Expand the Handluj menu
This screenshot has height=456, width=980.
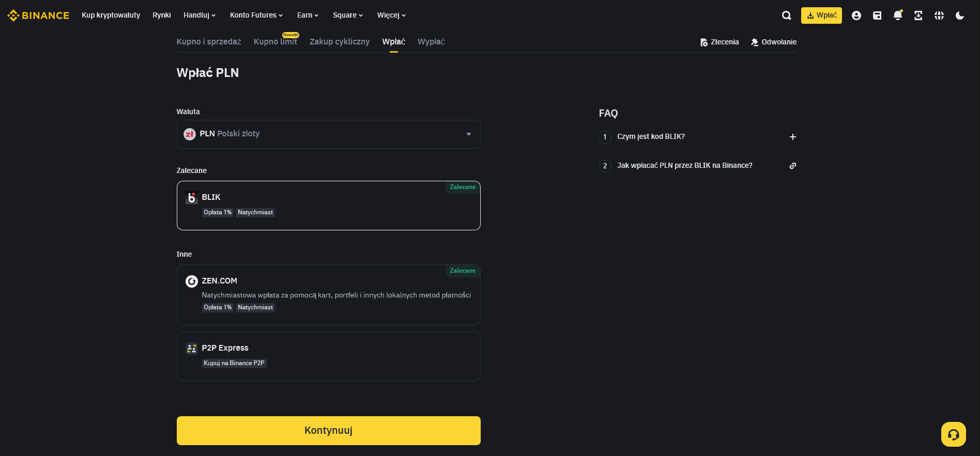pyautogui.click(x=199, y=15)
